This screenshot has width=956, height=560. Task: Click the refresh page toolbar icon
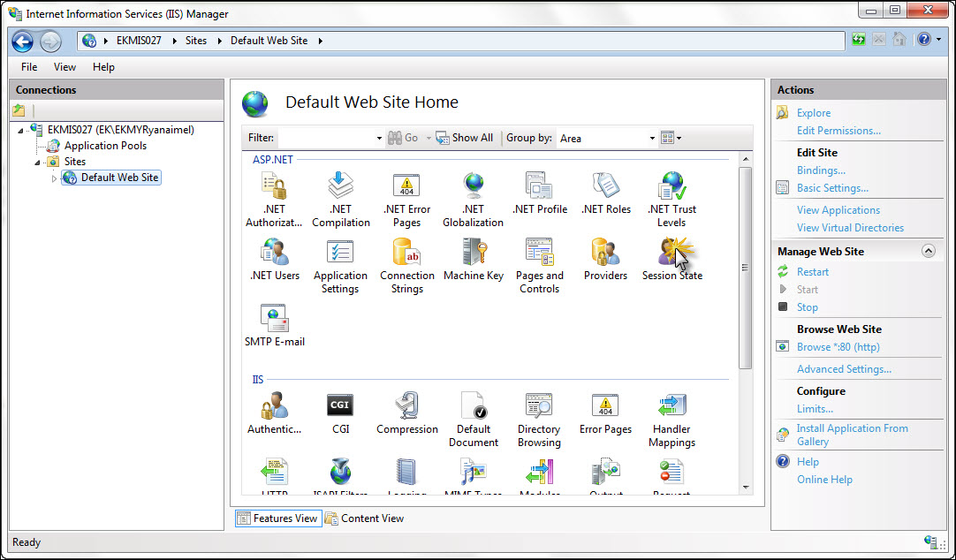(x=859, y=40)
